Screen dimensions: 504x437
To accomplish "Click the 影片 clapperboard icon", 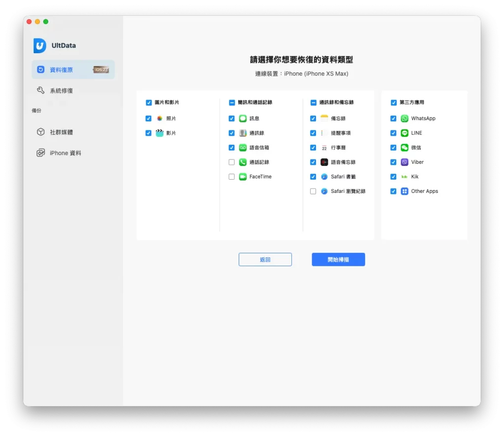I will pyautogui.click(x=159, y=133).
